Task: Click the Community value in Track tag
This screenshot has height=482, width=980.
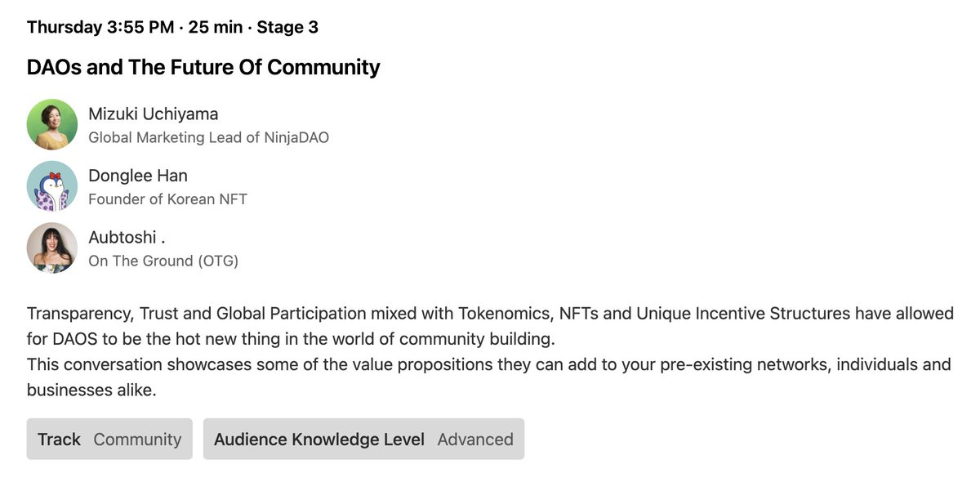Action: tap(137, 439)
